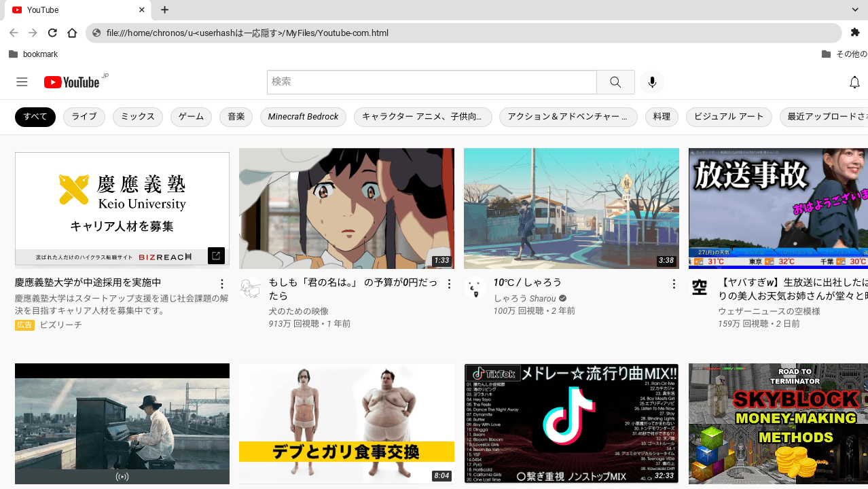Screen dimensions: 868x489
Task: Open the options menu for the 10℃ video
Action: [673, 284]
